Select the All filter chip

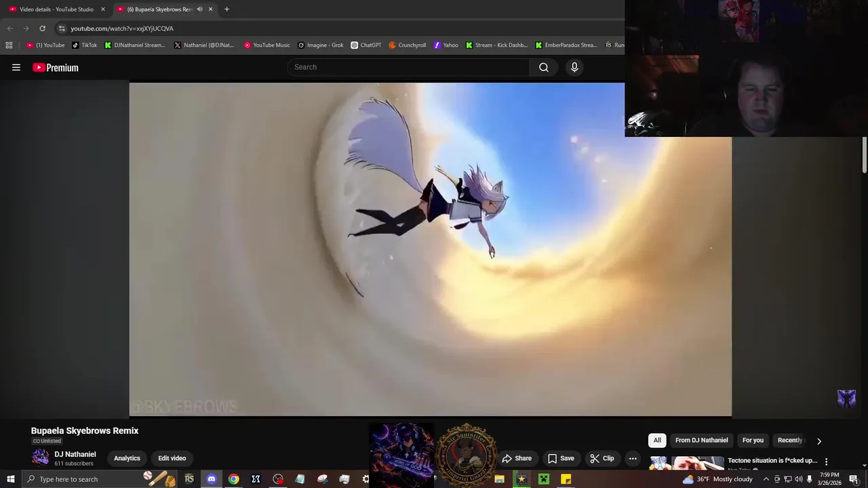coord(657,441)
